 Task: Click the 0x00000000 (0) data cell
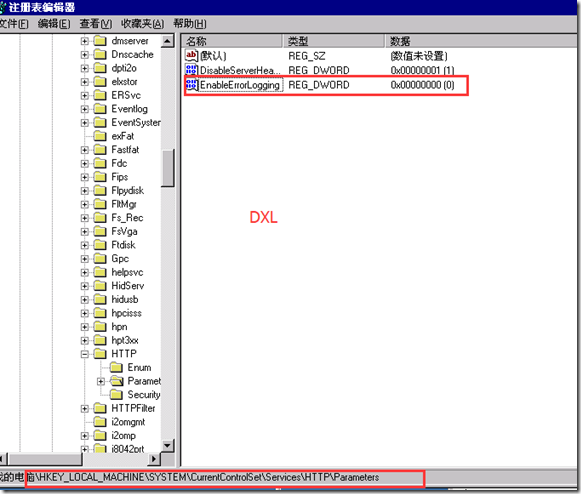pos(422,85)
